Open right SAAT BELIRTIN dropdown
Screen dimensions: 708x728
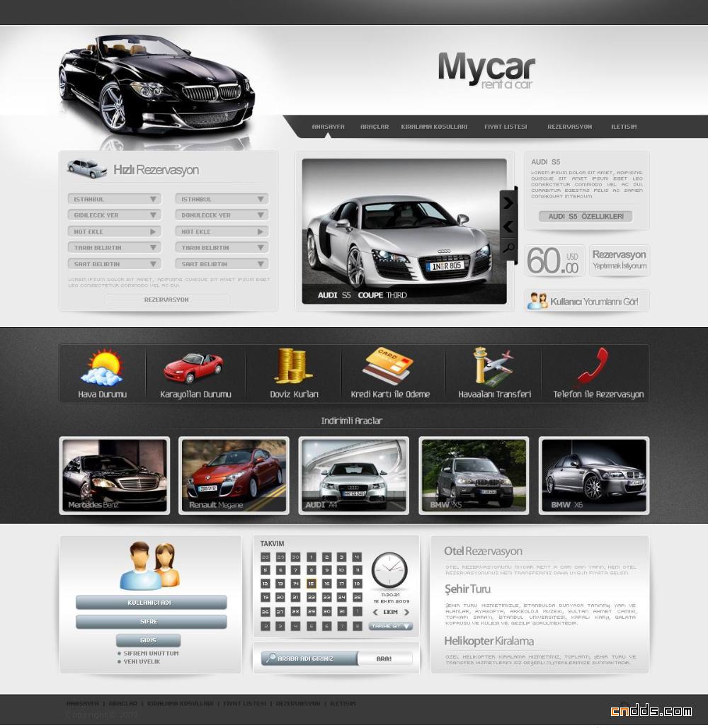222,263
